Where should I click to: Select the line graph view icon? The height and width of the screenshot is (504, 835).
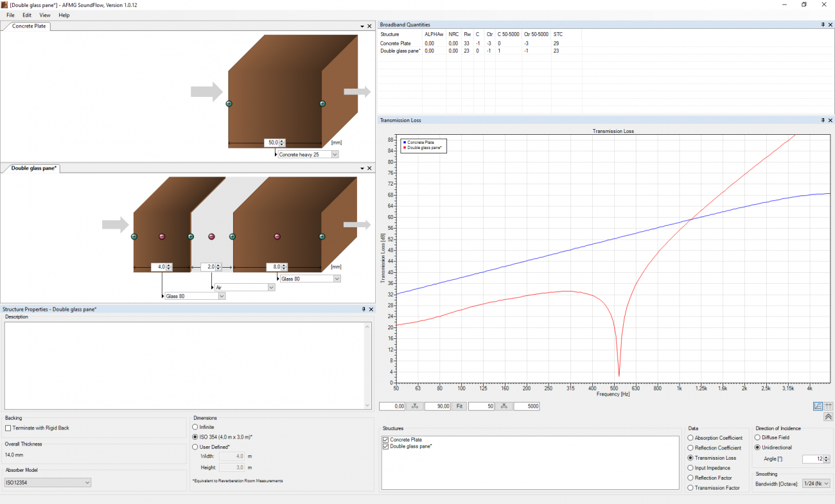(818, 406)
